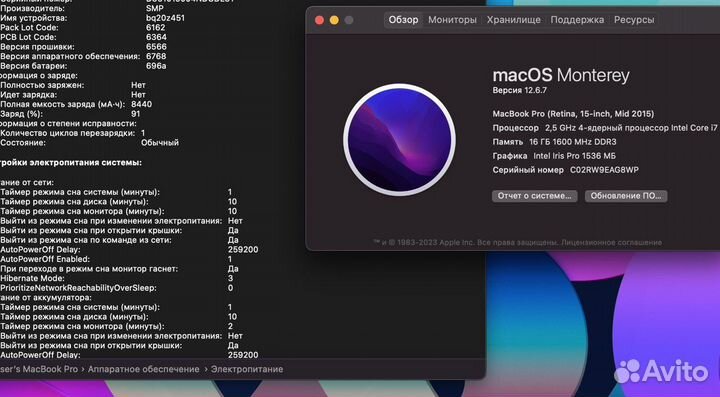Select Версия батареи value 696a
This screenshot has width=720, height=397.
tap(156, 66)
